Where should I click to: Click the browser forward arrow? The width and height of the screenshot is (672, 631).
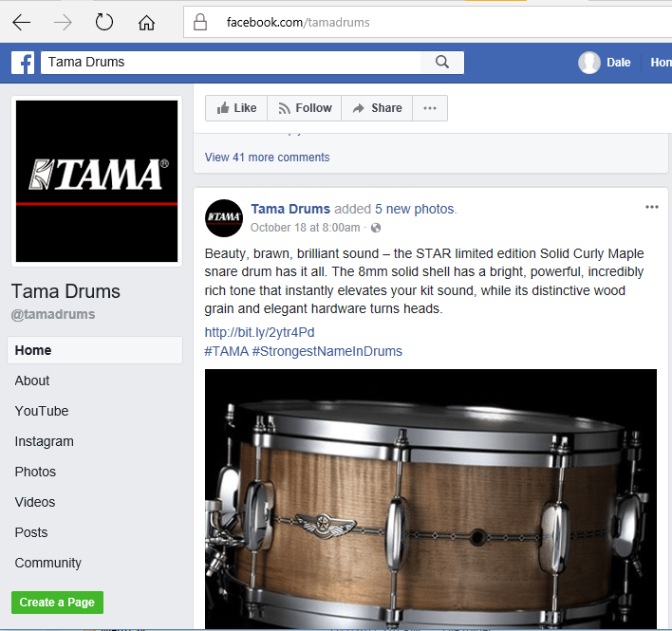pos(63,22)
